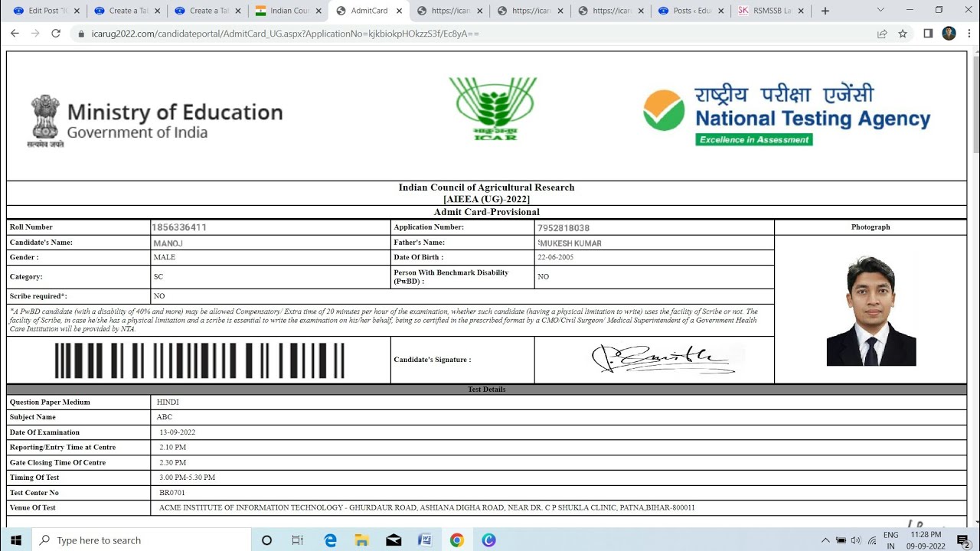Switch the ENG IN input language indicator
This screenshot has width=980, height=551.
891,540
